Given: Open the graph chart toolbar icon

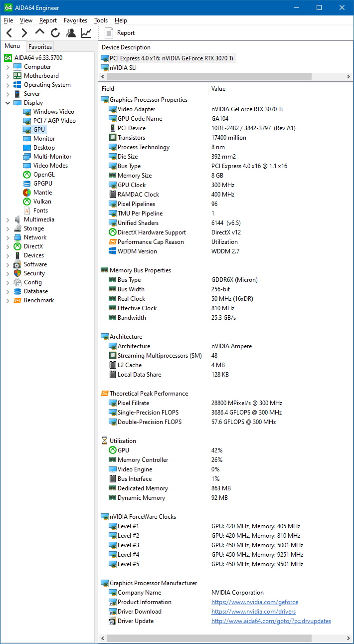Looking at the screenshot, I should 86,33.
